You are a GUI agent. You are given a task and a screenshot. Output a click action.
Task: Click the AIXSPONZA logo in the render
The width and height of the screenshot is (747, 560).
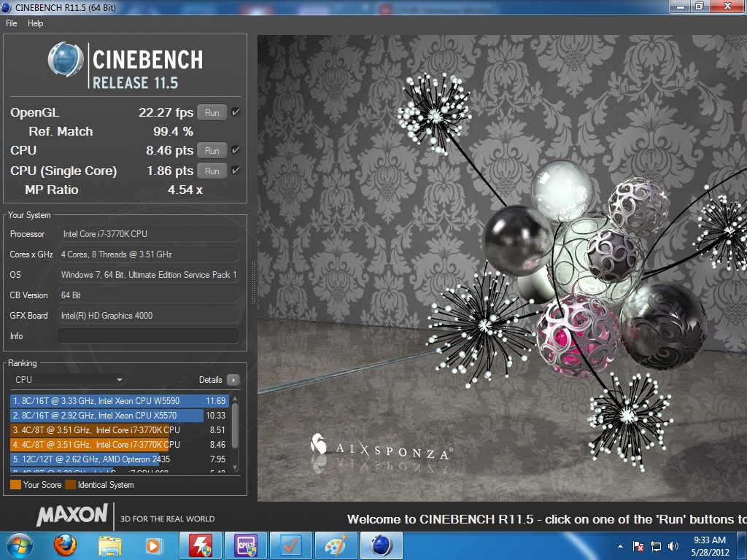point(381,448)
